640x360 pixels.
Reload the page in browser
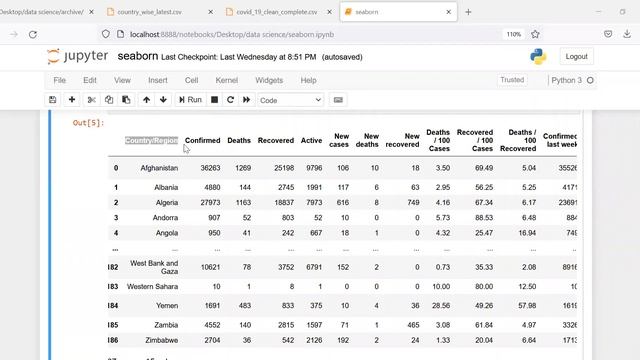click(x=33, y=34)
